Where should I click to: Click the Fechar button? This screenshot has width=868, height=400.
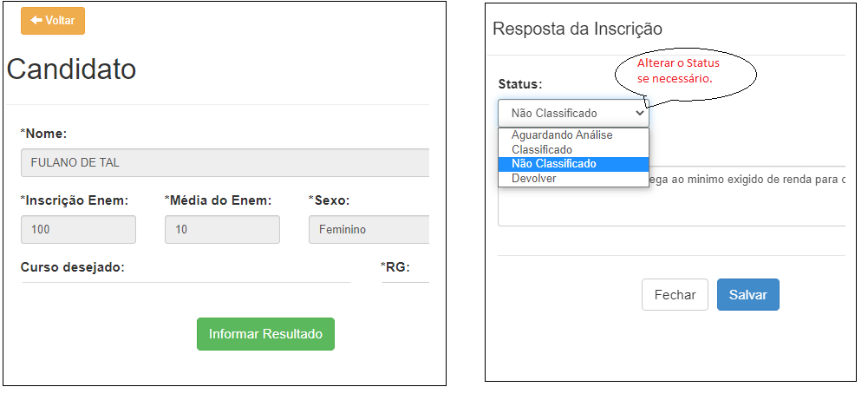point(675,295)
